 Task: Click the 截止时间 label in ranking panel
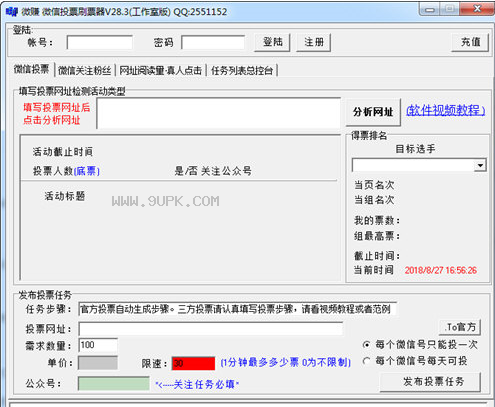(377, 256)
